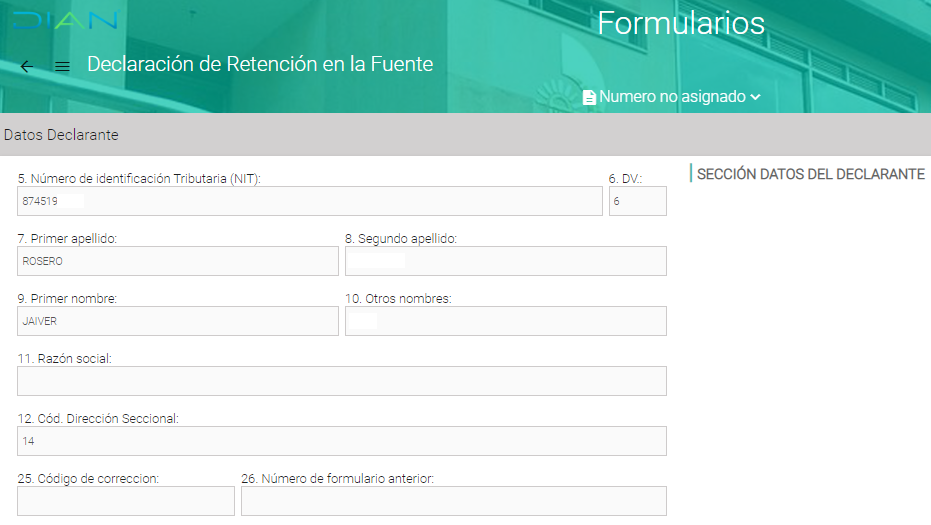Select the Datos Declarante section header

[61, 134]
